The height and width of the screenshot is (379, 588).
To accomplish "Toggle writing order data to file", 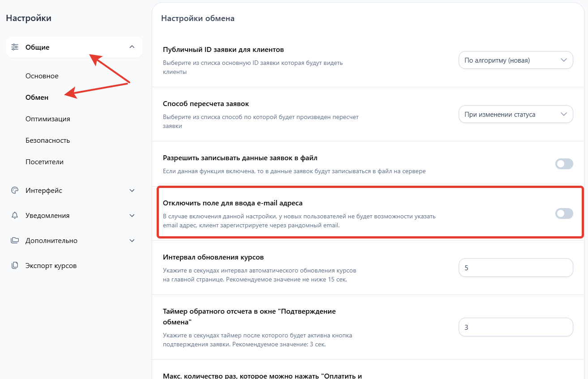I will pyautogui.click(x=564, y=164).
